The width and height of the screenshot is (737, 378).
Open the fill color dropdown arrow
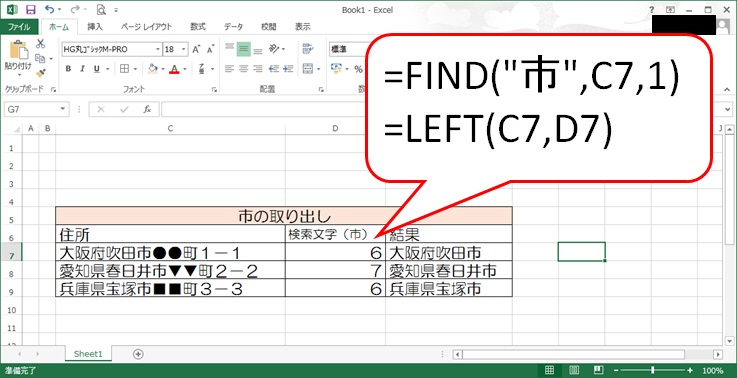click(x=163, y=69)
